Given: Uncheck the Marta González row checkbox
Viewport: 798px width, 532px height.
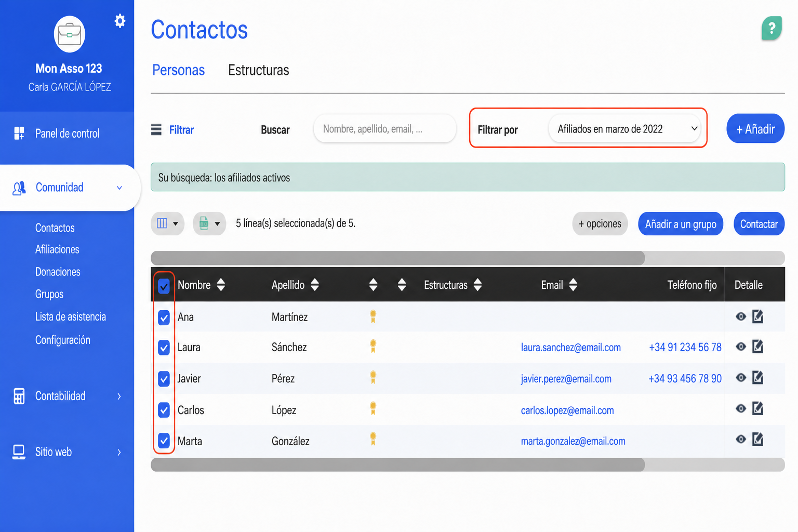Looking at the screenshot, I should [x=164, y=441].
